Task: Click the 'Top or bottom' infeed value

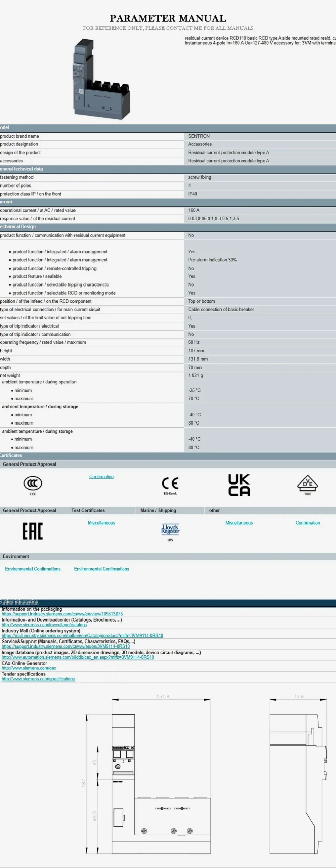Action: pos(202,301)
